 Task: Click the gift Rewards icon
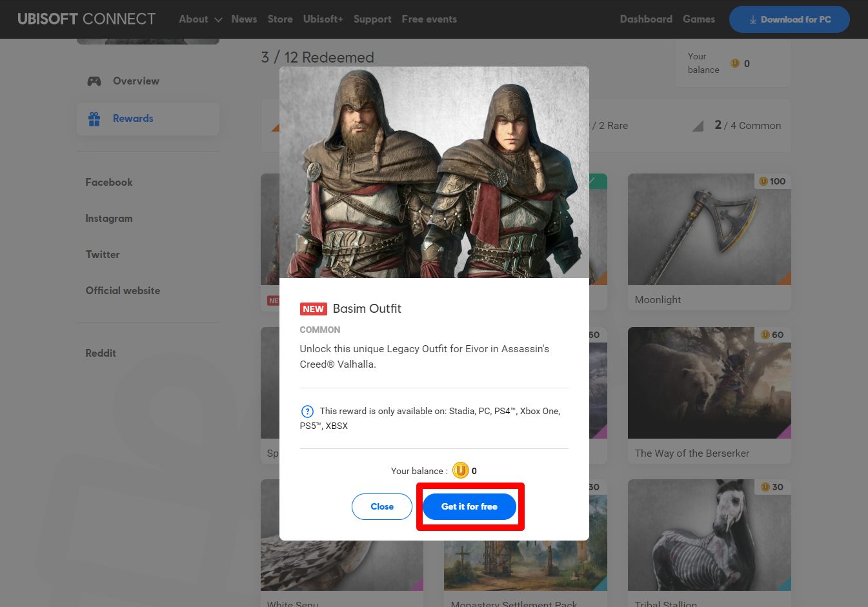click(x=94, y=119)
